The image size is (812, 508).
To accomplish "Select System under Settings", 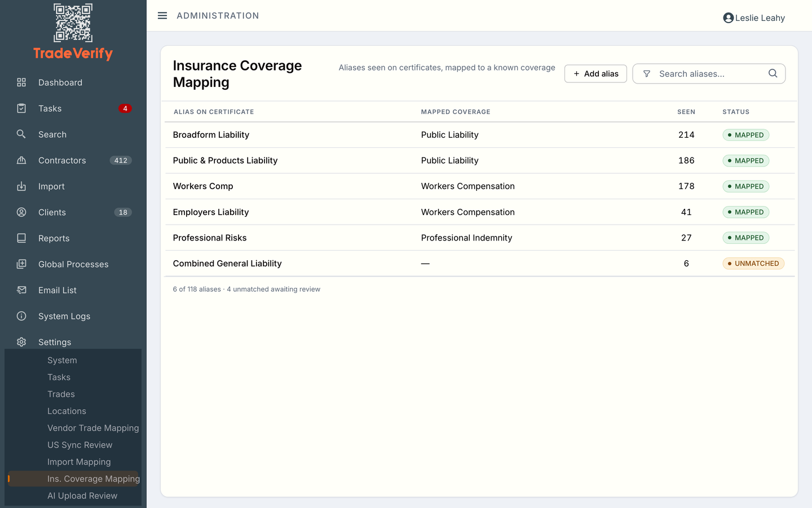I will pos(62,360).
